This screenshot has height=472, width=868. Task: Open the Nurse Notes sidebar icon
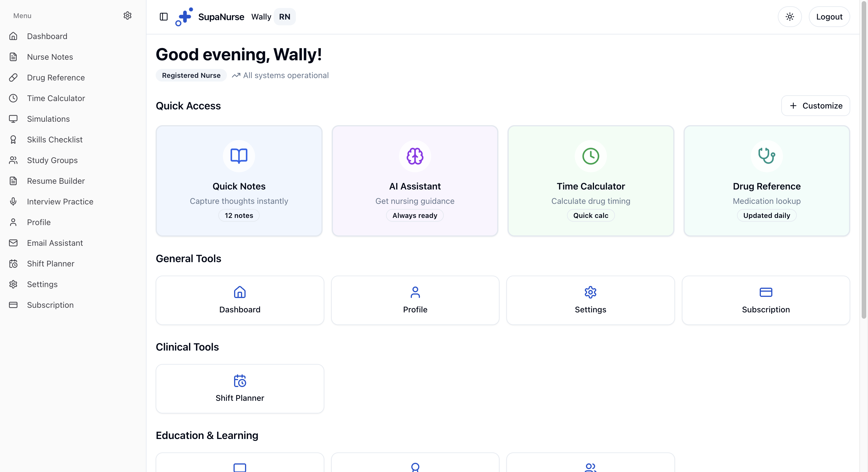[13, 57]
